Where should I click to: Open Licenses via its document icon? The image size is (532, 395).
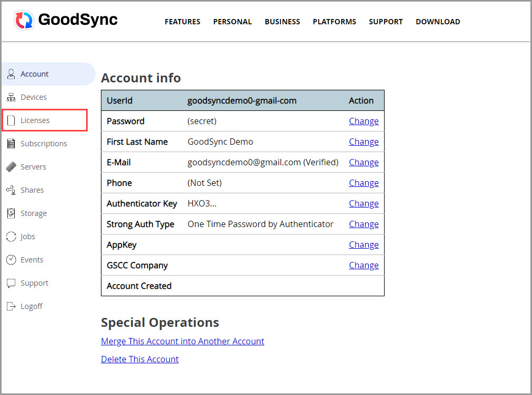coord(11,120)
